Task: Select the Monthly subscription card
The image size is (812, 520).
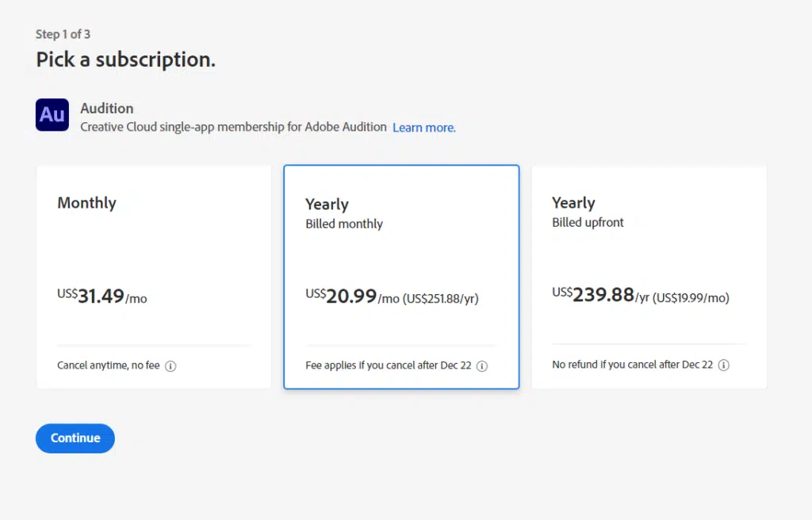Action: [x=154, y=277]
